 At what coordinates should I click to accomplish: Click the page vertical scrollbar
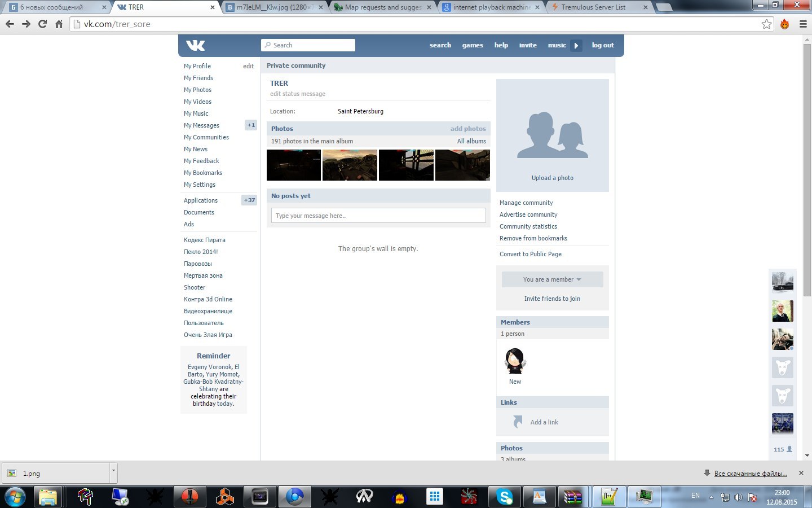click(807, 169)
